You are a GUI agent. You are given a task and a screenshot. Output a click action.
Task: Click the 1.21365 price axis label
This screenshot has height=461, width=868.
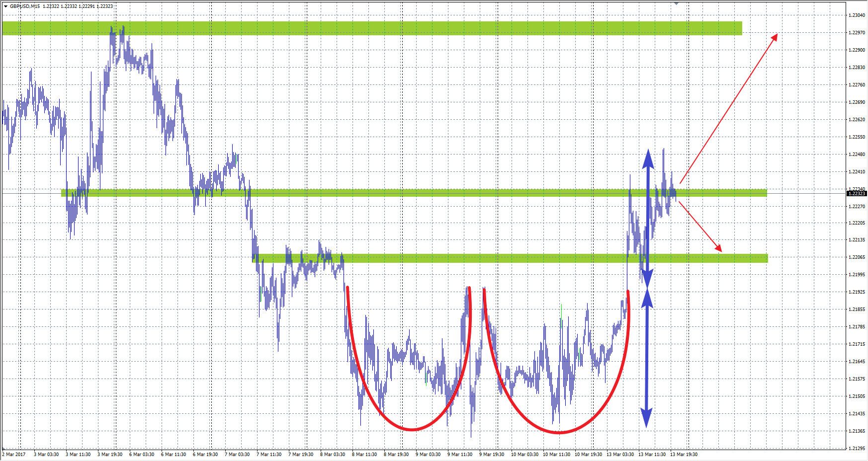pyautogui.click(x=857, y=431)
